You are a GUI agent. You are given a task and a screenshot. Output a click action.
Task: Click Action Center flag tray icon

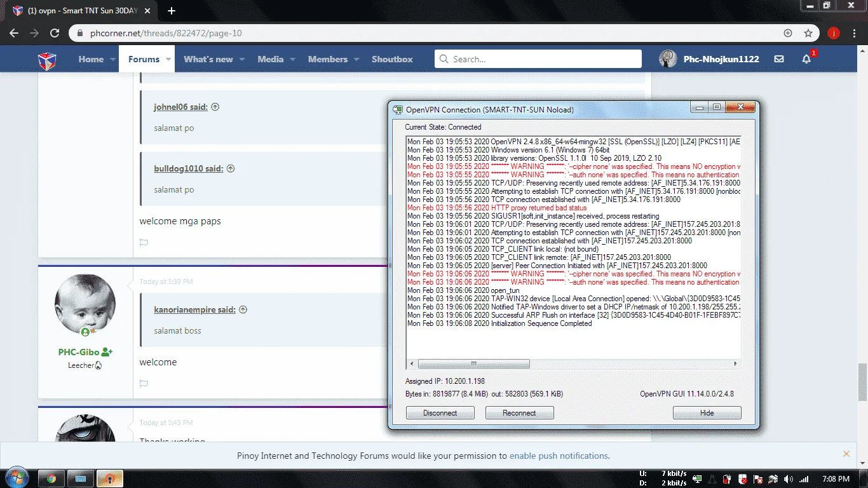point(758,479)
